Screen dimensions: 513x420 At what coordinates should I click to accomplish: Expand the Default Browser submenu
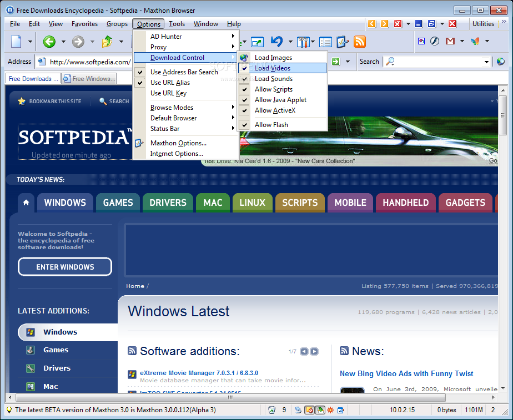coord(186,118)
